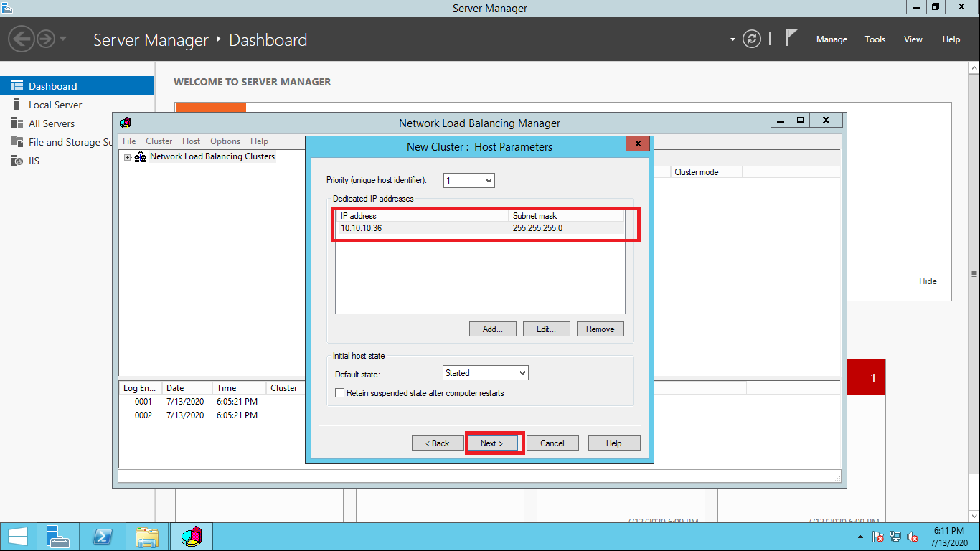Click the Cluster mode column header
The height and width of the screenshot is (551, 980).
click(707, 172)
